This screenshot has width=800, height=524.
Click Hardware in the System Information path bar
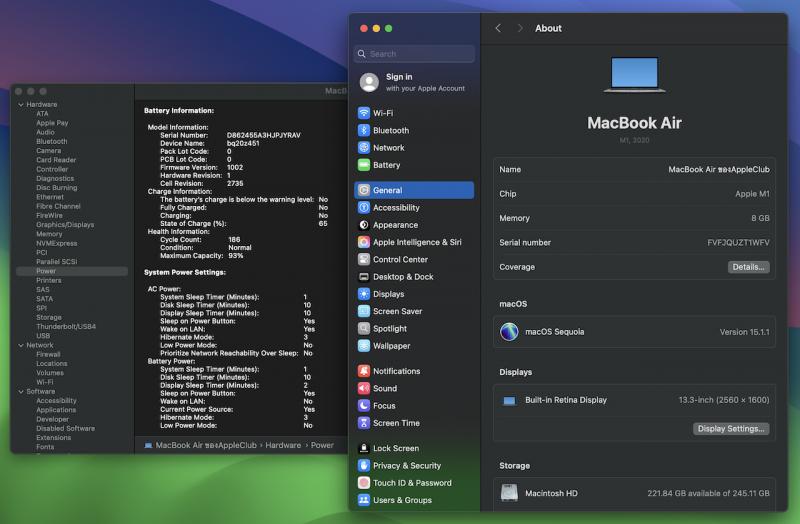pos(283,445)
